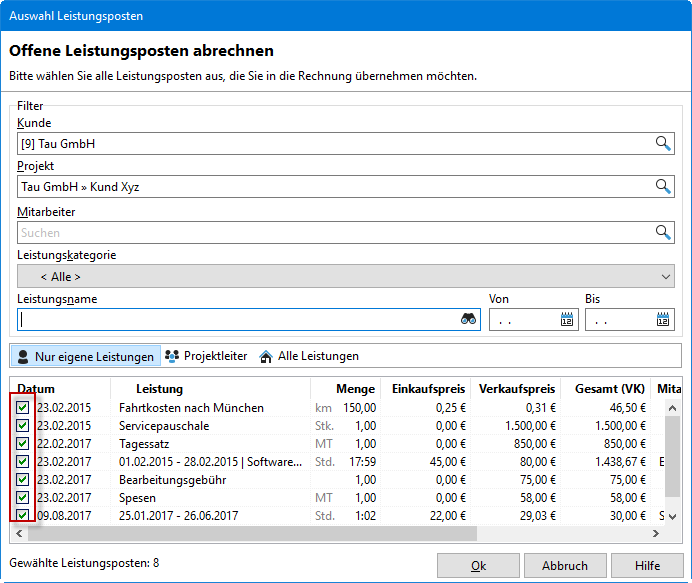Sort the list by Datum column
Viewport: 692px width, 583px height.
coord(37,389)
